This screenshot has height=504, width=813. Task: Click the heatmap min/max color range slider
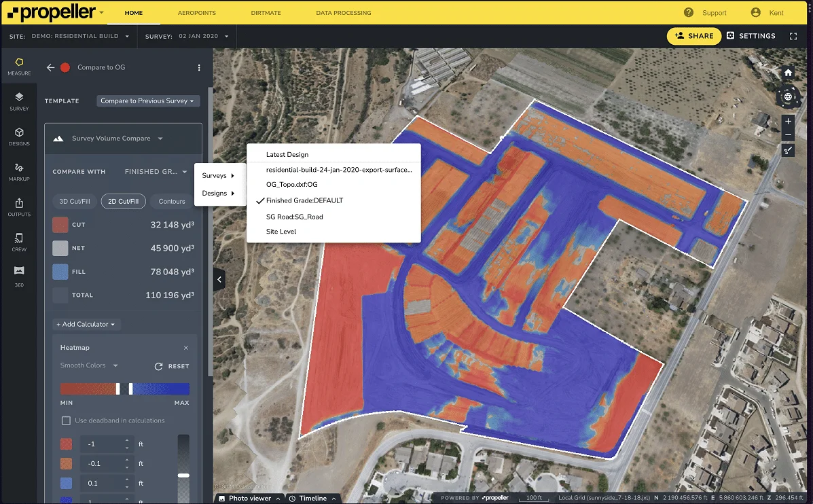(124, 389)
